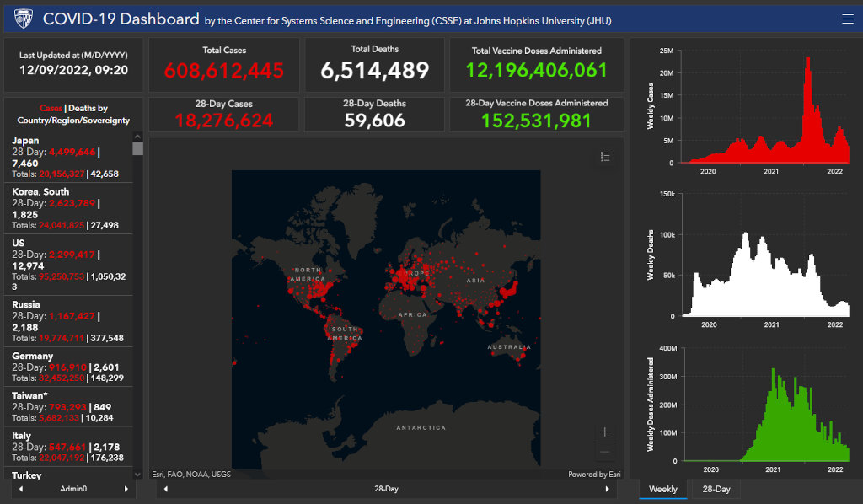Click the country list scrollbar thumb
863x504 pixels.
click(137, 148)
